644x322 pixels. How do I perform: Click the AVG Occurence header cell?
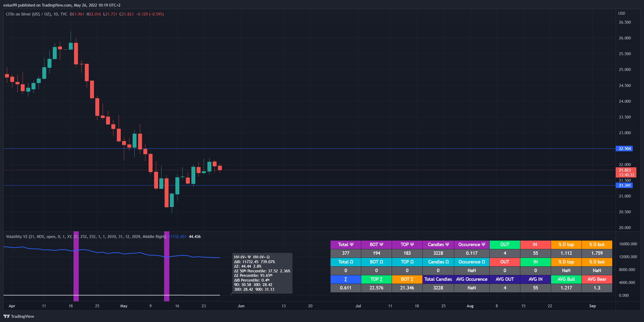point(472,279)
